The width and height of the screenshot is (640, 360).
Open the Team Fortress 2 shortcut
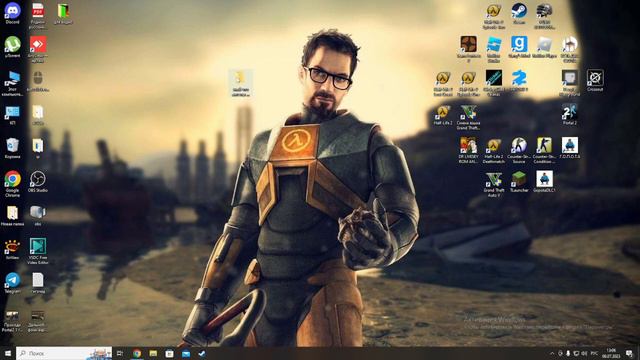tap(469, 49)
